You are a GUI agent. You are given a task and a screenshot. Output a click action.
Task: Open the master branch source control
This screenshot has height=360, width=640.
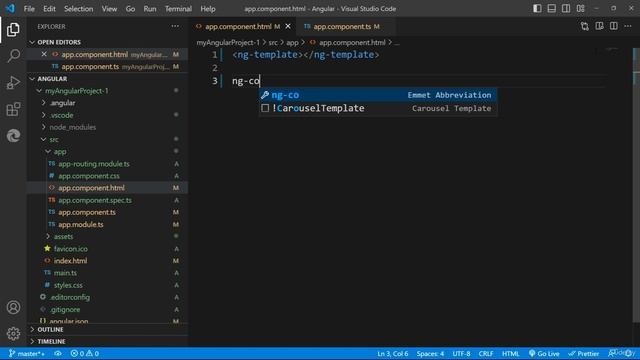coord(27,353)
